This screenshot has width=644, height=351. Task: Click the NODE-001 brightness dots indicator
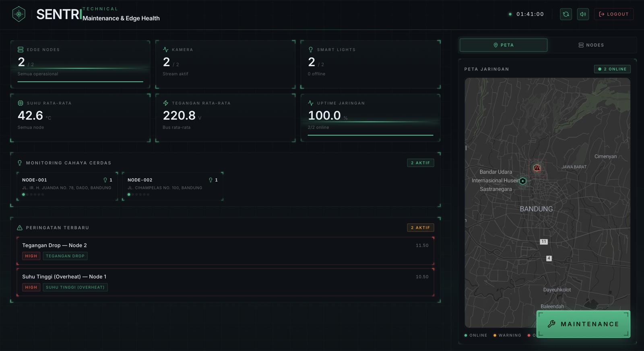point(33,195)
